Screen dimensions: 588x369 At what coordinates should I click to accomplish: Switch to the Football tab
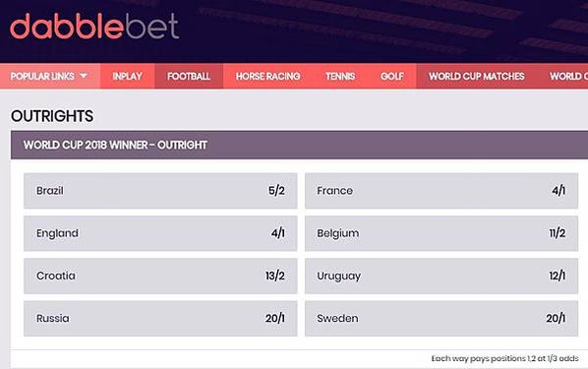189,76
